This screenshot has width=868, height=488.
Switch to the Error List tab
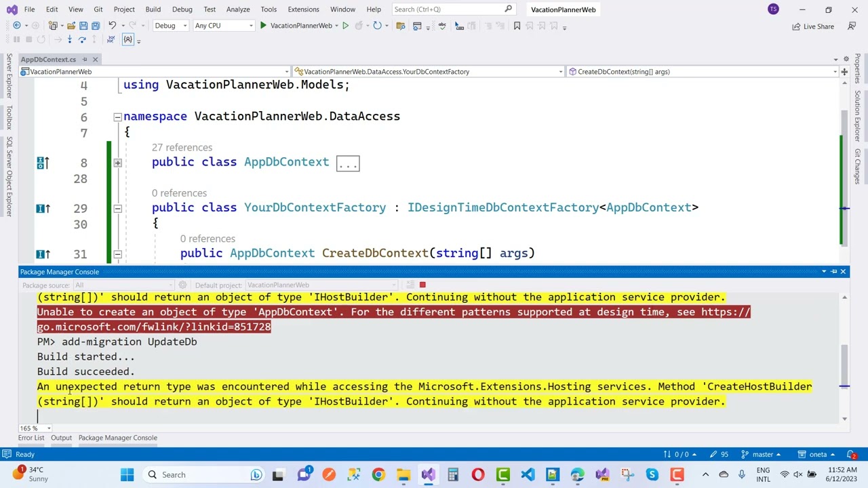pos(31,438)
